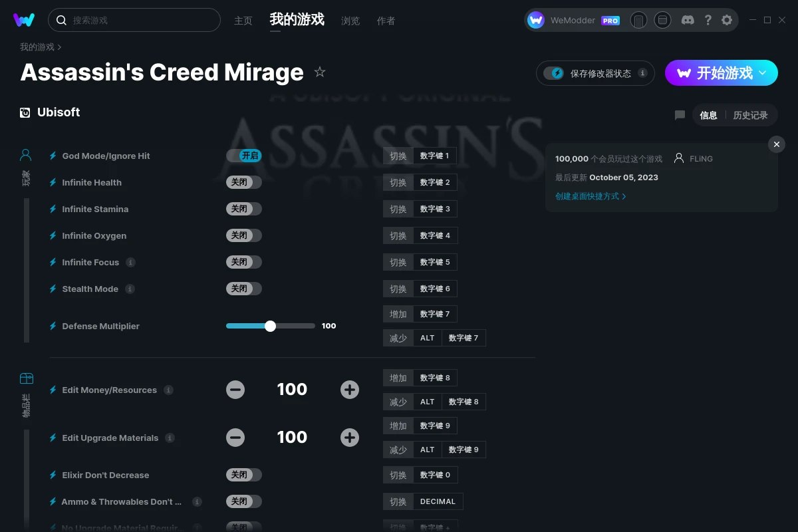Select the player category icon in sidebar

(x=26, y=155)
